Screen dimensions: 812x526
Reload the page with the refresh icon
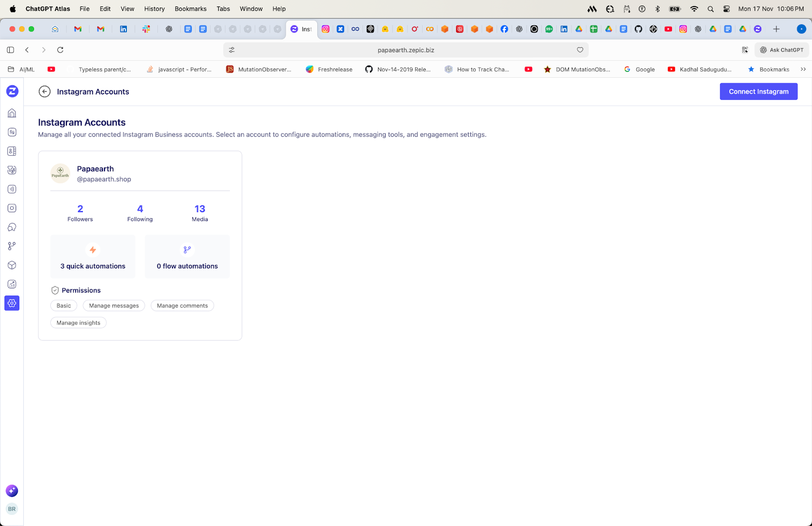pyautogui.click(x=60, y=50)
